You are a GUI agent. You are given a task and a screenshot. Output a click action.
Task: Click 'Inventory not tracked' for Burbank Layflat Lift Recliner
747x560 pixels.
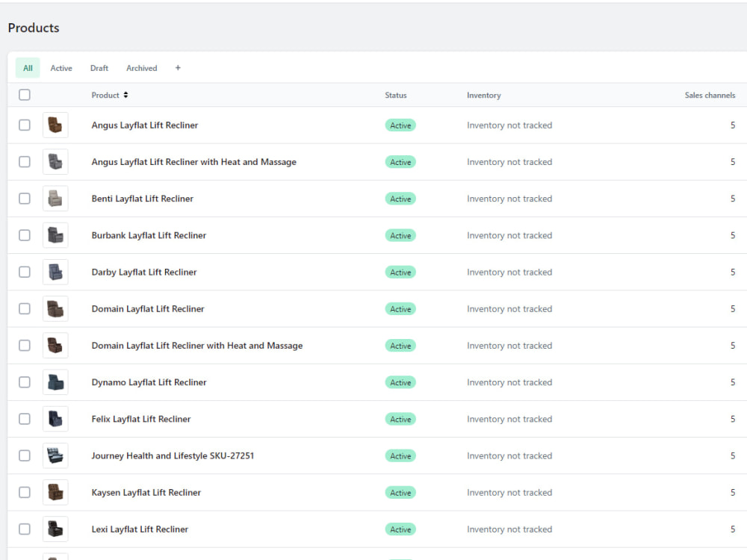click(x=509, y=235)
